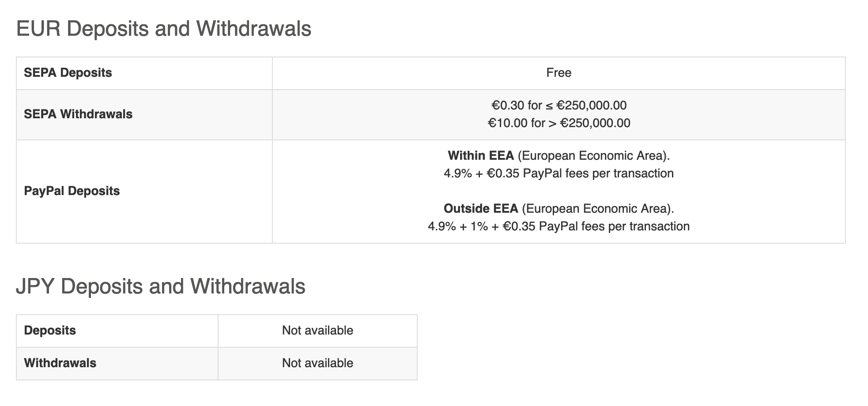The width and height of the screenshot is (868, 406).
Task: Click the €10.00 SEPA withdrawal fee amount
Action: [507, 123]
